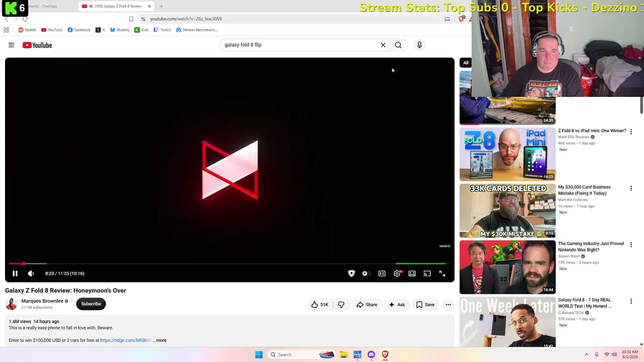Enter full screen mode

coord(442,274)
